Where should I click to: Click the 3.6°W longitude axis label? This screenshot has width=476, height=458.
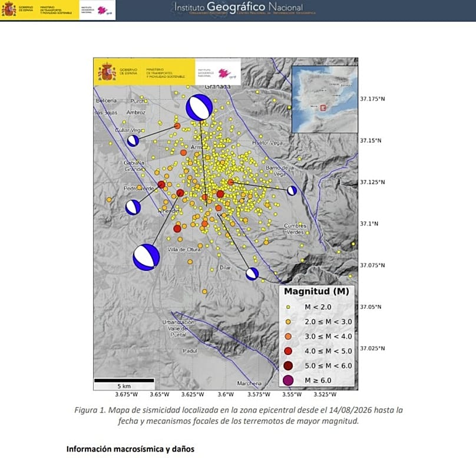point(226,394)
